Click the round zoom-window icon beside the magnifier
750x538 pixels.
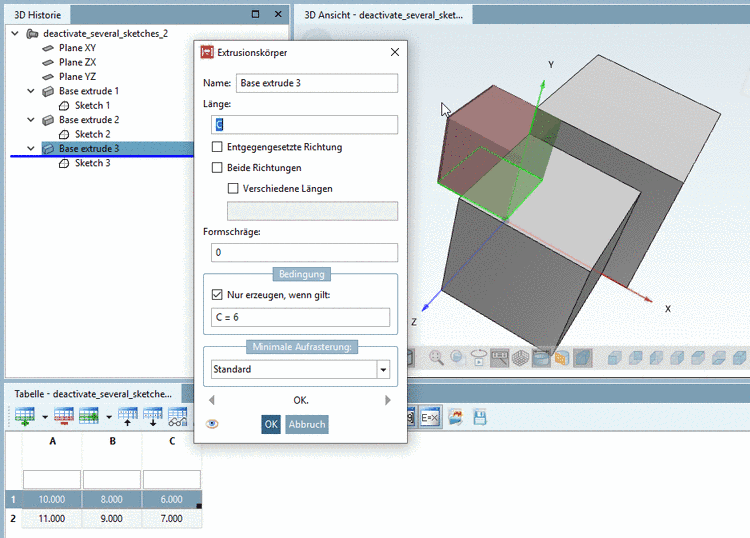pyautogui.click(x=457, y=358)
